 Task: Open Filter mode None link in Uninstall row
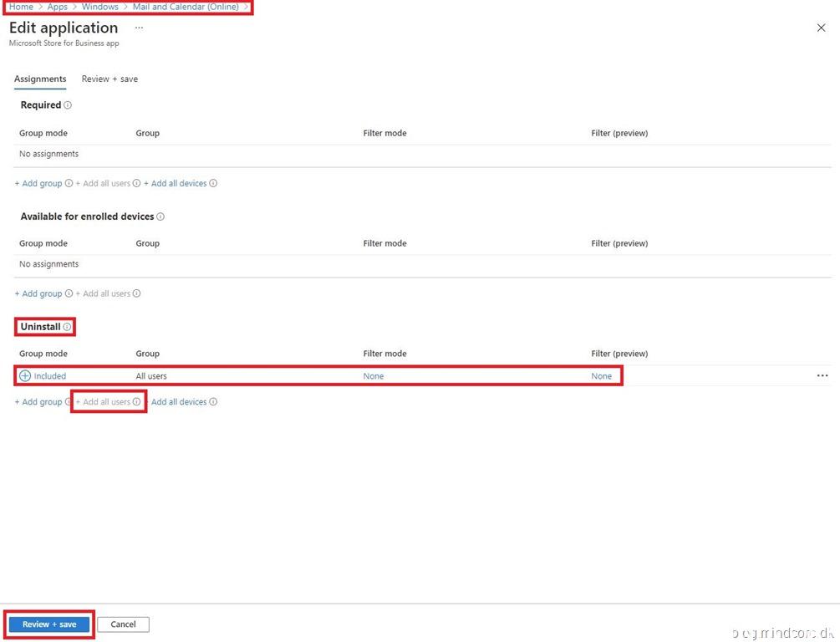pyautogui.click(x=374, y=376)
